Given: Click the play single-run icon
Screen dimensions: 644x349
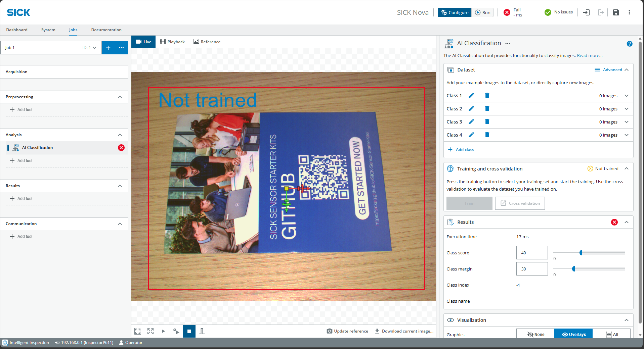Looking at the screenshot, I should tap(163, 331).
